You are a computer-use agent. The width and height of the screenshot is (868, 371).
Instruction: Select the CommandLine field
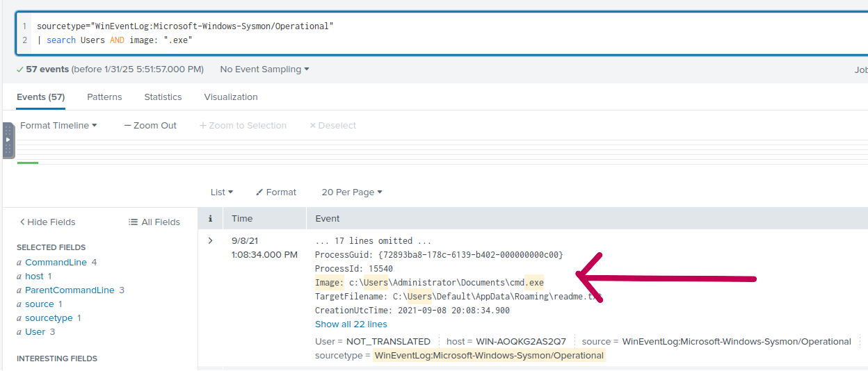coord(56,263)
